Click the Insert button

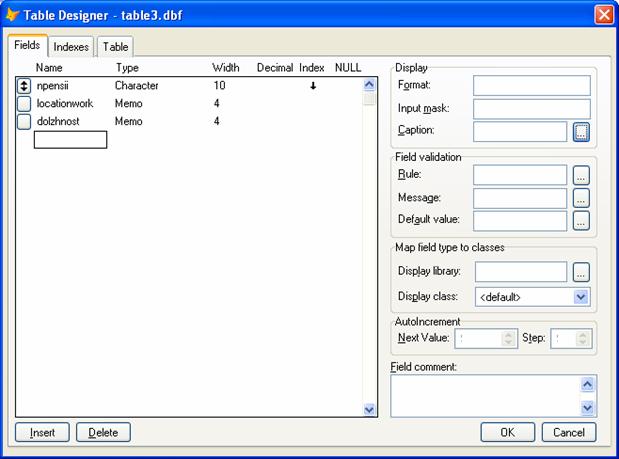42,433
